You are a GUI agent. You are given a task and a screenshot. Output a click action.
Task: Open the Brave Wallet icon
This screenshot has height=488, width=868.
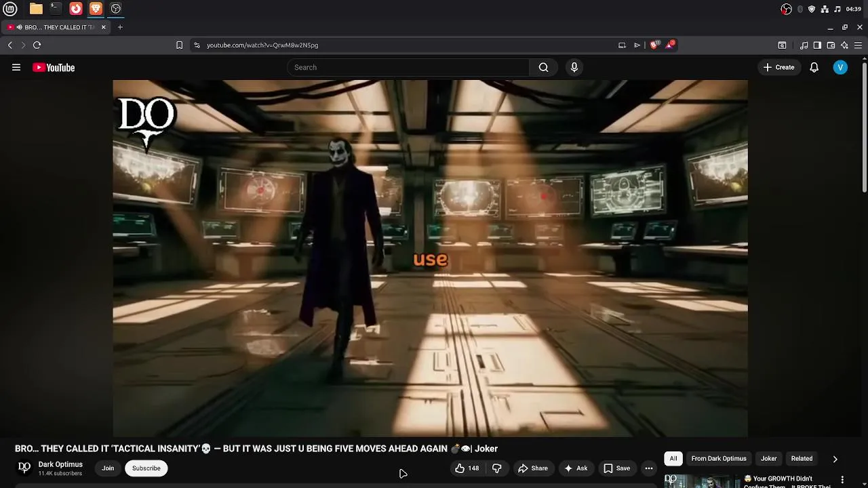[831, 45]
